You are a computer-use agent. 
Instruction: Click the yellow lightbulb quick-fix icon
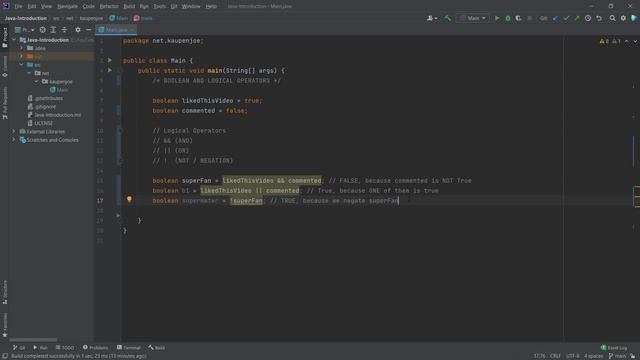click(x=129, y=200)
